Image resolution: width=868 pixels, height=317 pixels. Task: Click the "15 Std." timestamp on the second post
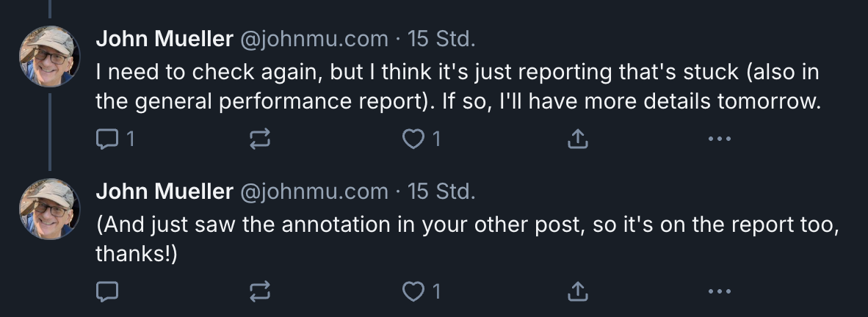[x=441, y=192]
